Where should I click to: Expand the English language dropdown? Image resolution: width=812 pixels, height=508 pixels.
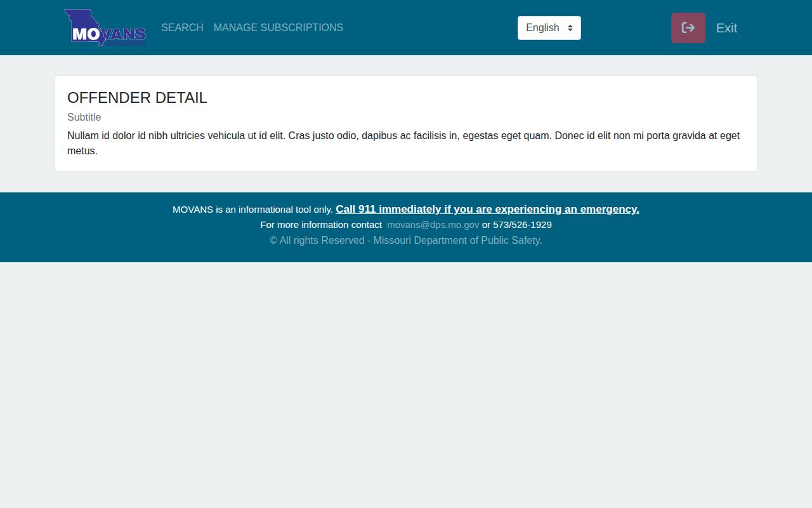(549, 28)
